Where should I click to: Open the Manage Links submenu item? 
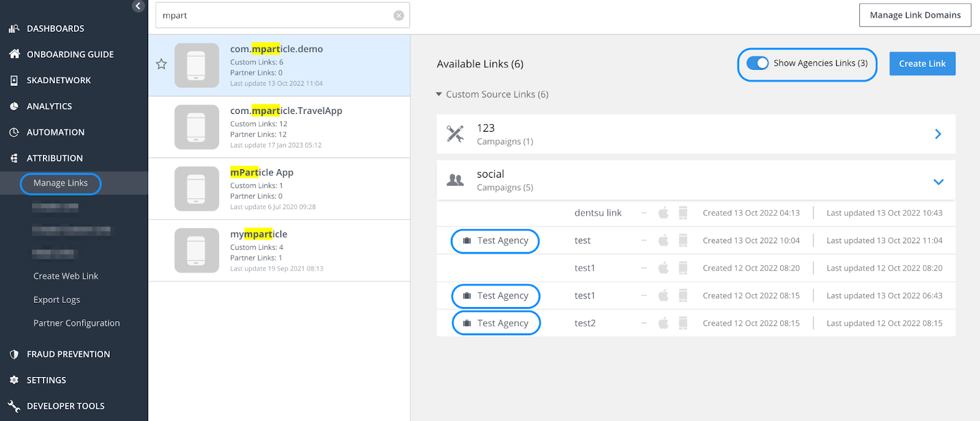61,183
